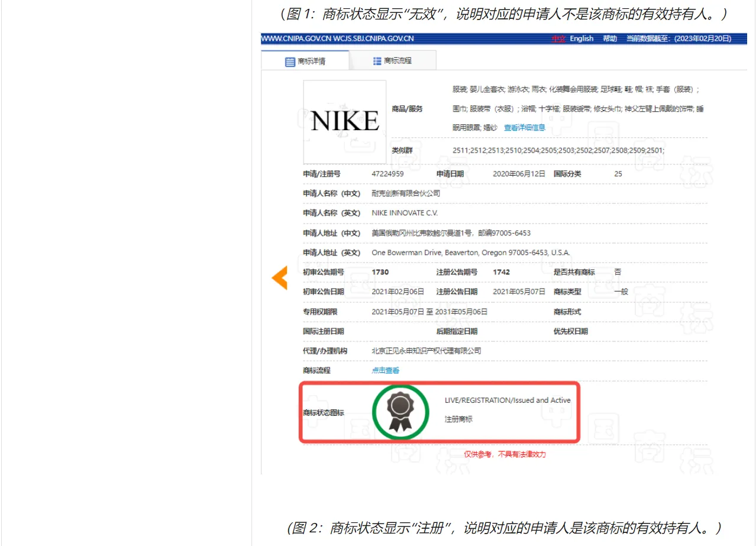Click the 国际注册日期 field label
The image size is (756, 546).
click(x=323, y=331)
